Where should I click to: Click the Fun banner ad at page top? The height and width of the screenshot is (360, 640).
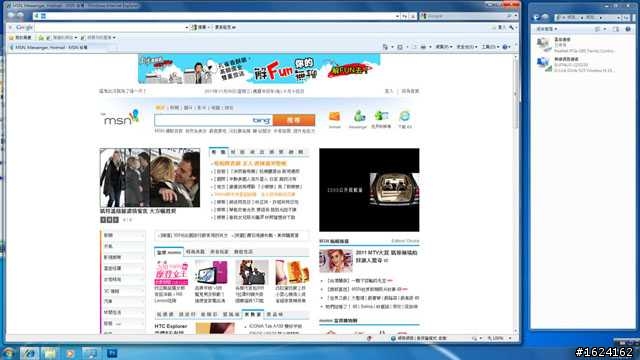(x=259, y=69)
